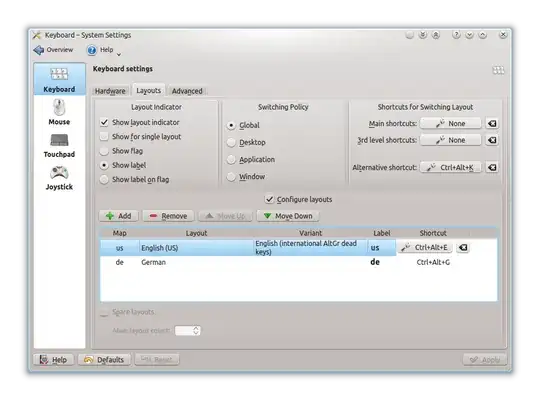Switch to the Advanced tab
Image resolution: width=540 pixels, height=400 pixels.
pos(187,91)
